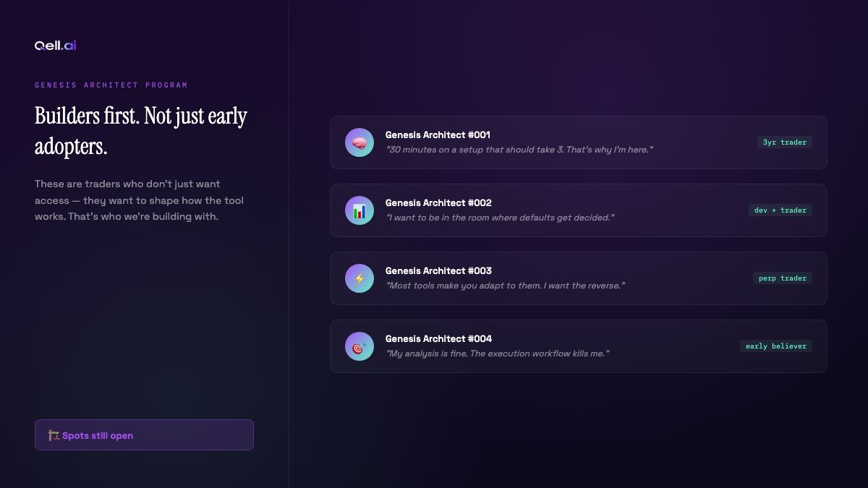Click the quote about 30 minutes setup

click(519, 150)
